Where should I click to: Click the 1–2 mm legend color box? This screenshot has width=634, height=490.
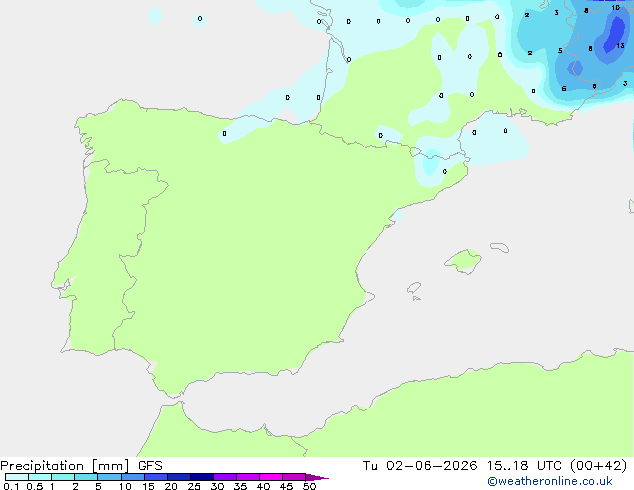point(63,477)
